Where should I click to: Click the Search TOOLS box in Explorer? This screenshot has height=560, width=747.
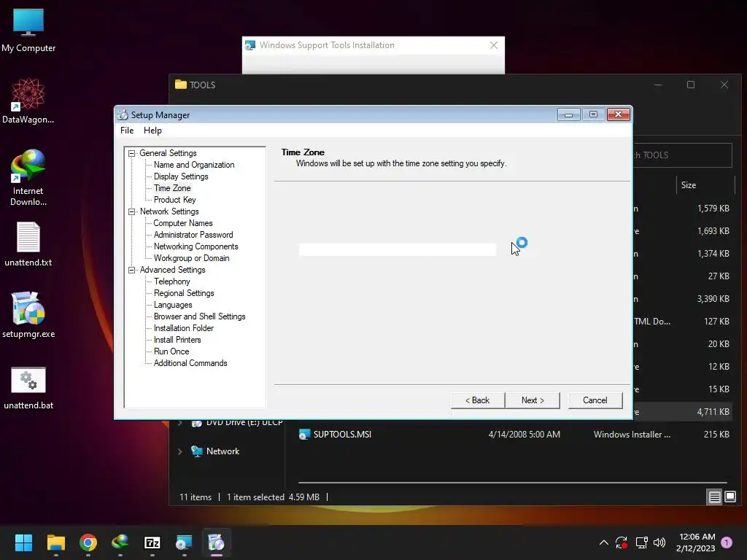coord(682,155)
